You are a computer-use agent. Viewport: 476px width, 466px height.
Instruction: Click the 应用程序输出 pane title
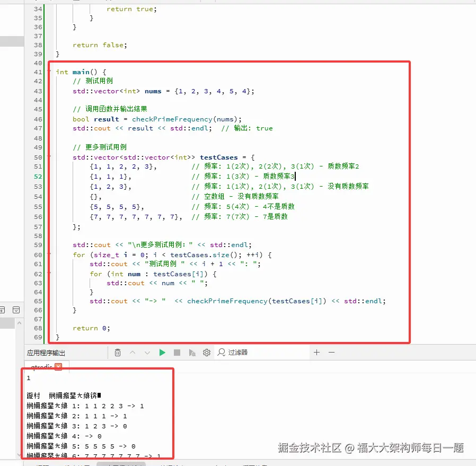46,353
